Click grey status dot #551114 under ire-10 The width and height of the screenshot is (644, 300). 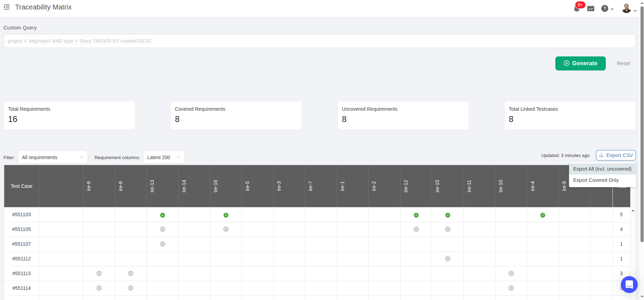click(x=511, y=288)
